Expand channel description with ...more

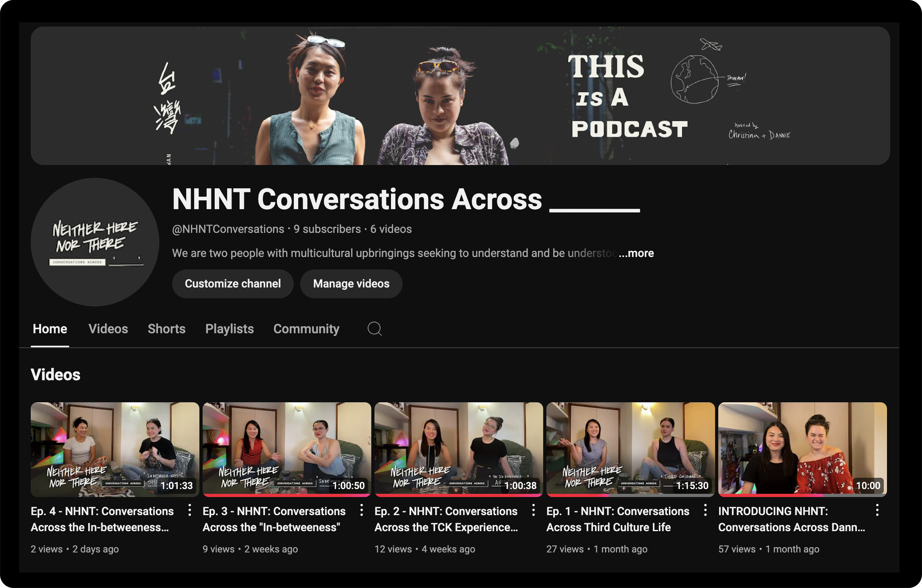click(x=636, y=253)
